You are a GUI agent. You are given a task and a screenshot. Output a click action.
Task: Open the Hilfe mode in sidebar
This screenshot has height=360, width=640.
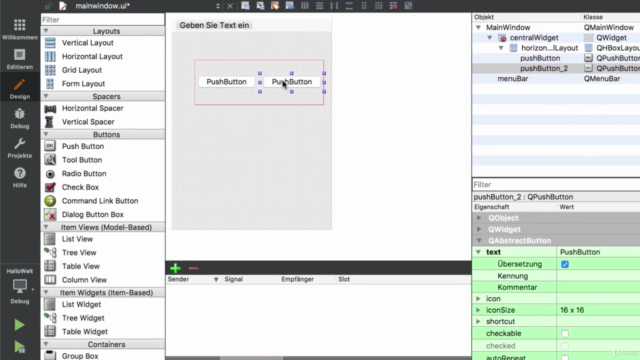[20, 177]
